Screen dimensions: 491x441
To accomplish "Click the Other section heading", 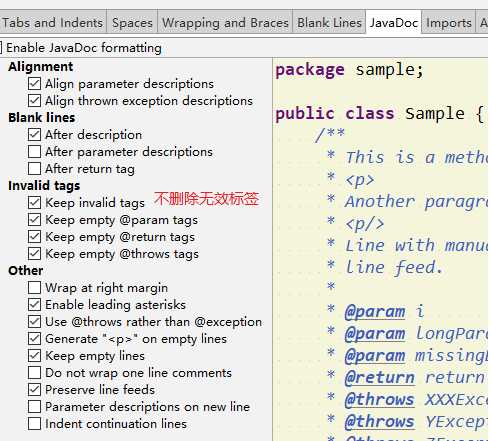I will coord(26,271).
